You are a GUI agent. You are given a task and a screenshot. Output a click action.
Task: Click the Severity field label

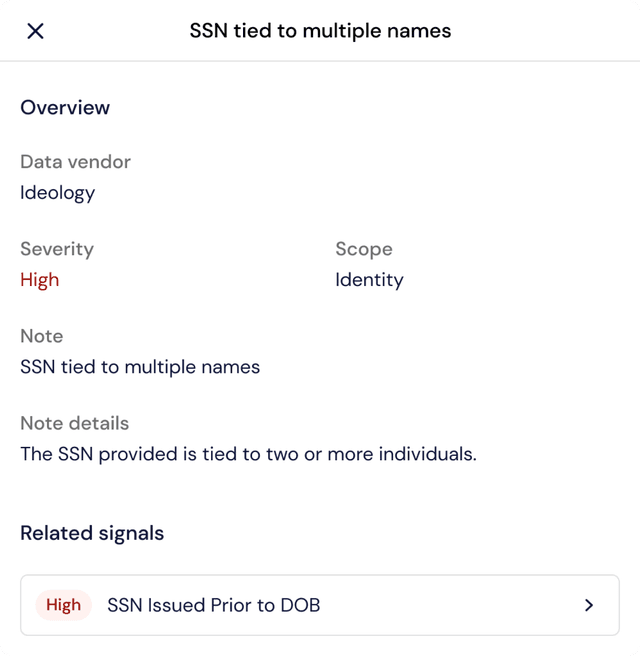click(x=57, y=249)
